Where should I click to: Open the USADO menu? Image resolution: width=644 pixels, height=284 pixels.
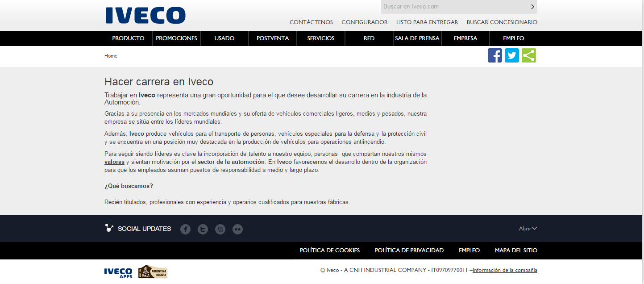224,38
